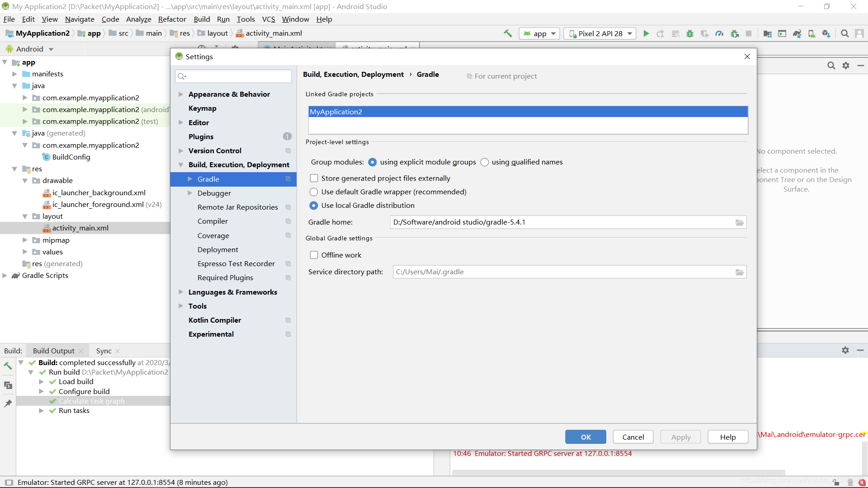Click the Make Project hammer icon

[508, 33]
